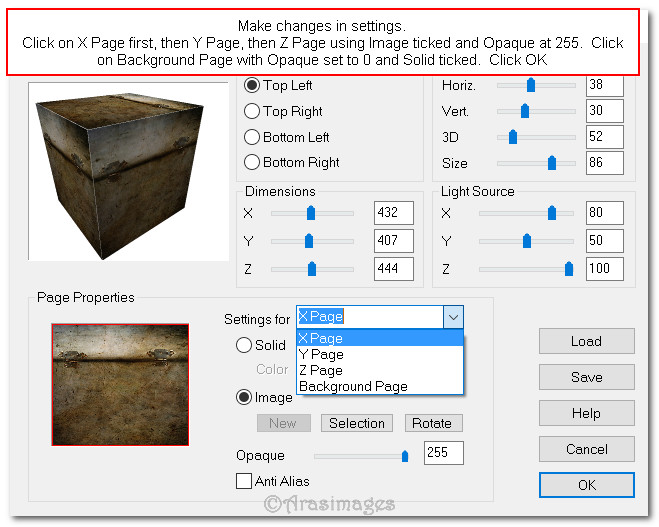Click the Rotate button

(x=432, y=423)
